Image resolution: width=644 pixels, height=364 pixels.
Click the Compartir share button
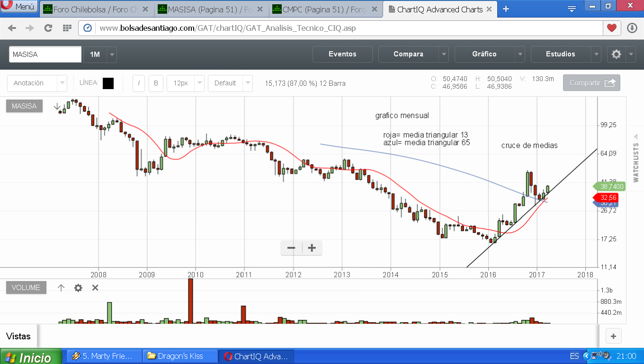click(x=591, y=83)
